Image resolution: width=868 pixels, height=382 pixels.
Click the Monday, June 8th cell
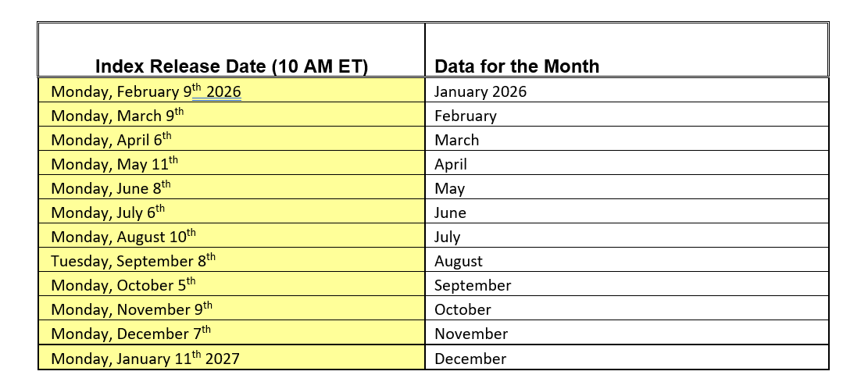click(x=231, y=187)
